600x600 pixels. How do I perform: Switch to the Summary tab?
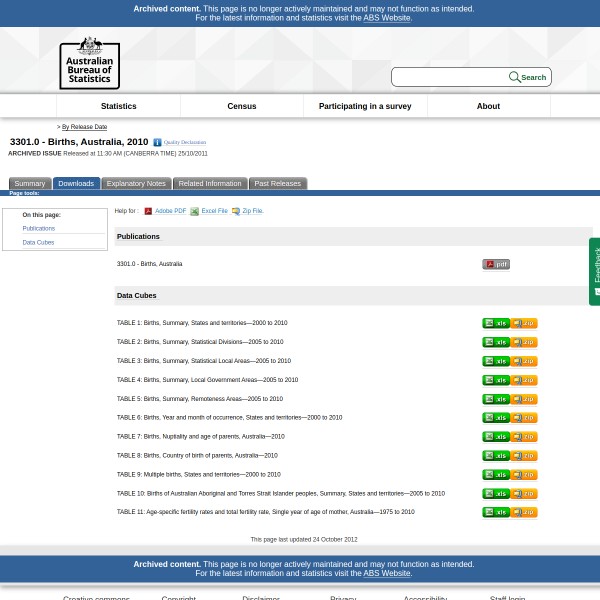29,184
